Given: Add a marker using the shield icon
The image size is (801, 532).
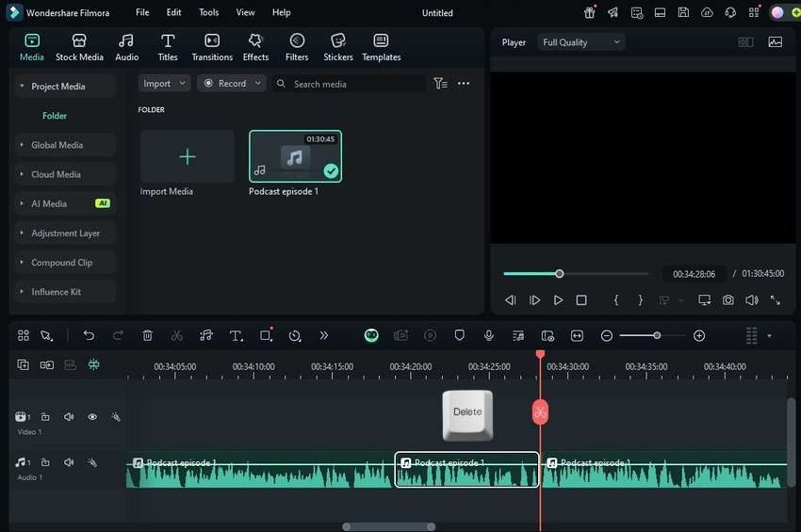Looking at the screenshot, I should [x=459, y=335].
